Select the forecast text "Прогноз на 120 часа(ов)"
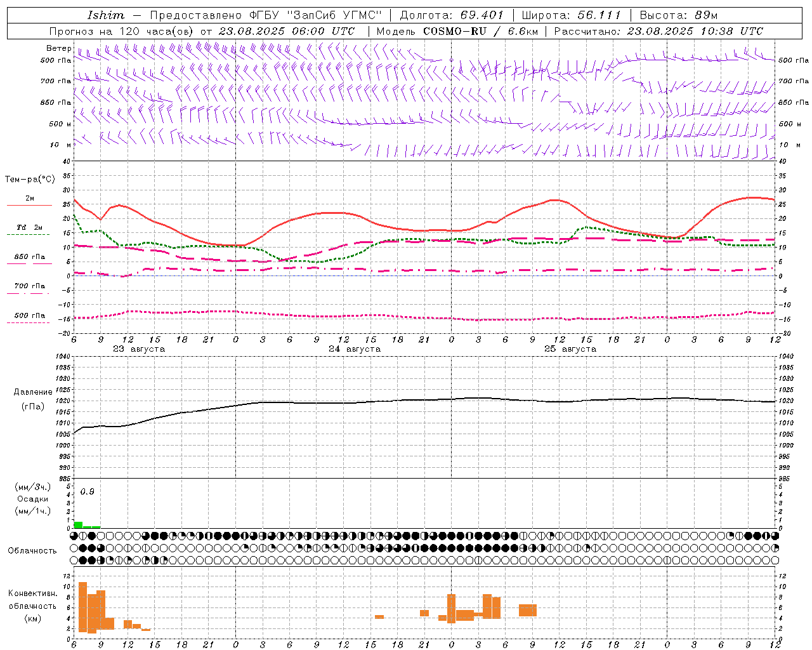812x650 pixels. (122, 31)
